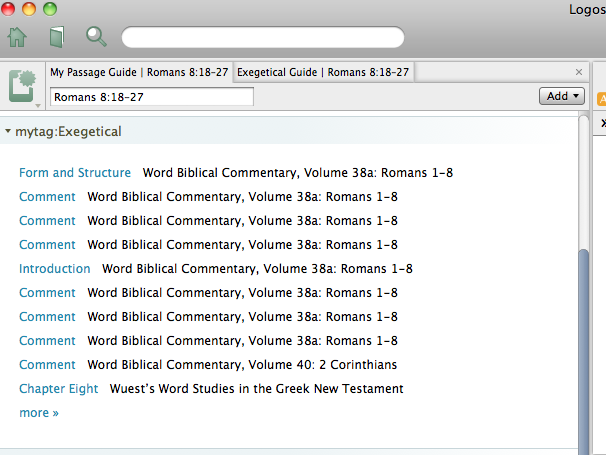
Task: Open the Chapter Eight link
Action: [59, 389]
